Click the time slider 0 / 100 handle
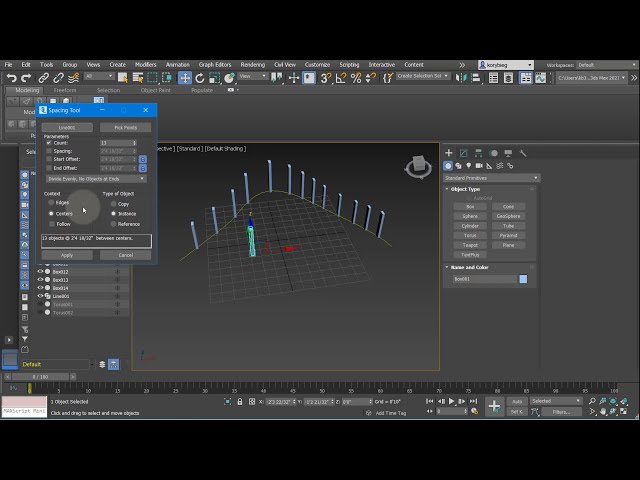Image resolution: width=640 pixels, height=480 pixels. 40,377
